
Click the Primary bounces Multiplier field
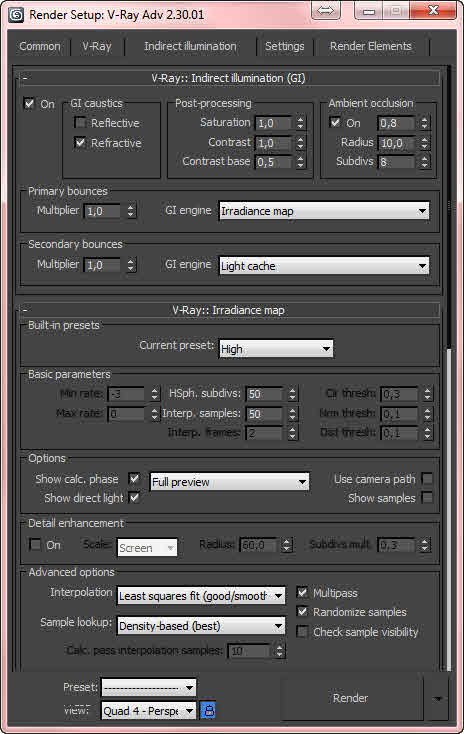coord(103,211)
